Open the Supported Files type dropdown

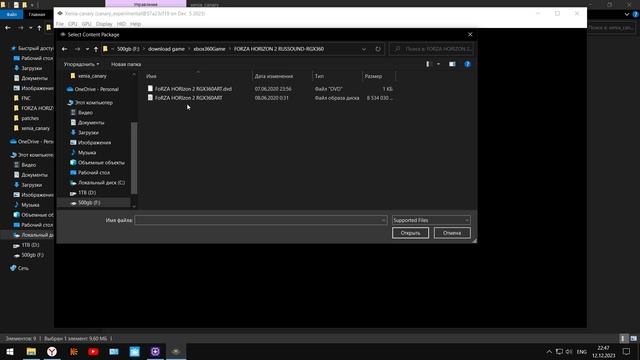click(x=431, y=220)
